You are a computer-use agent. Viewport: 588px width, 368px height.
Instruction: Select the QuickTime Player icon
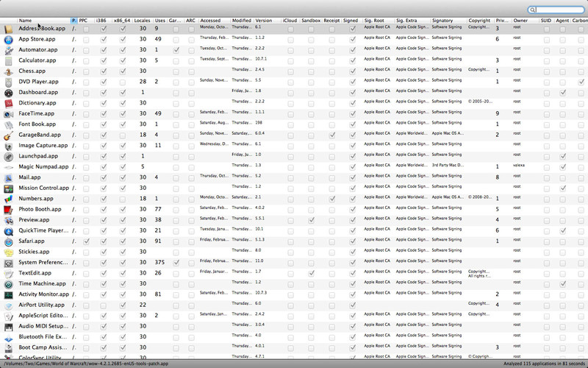(8, 231)
